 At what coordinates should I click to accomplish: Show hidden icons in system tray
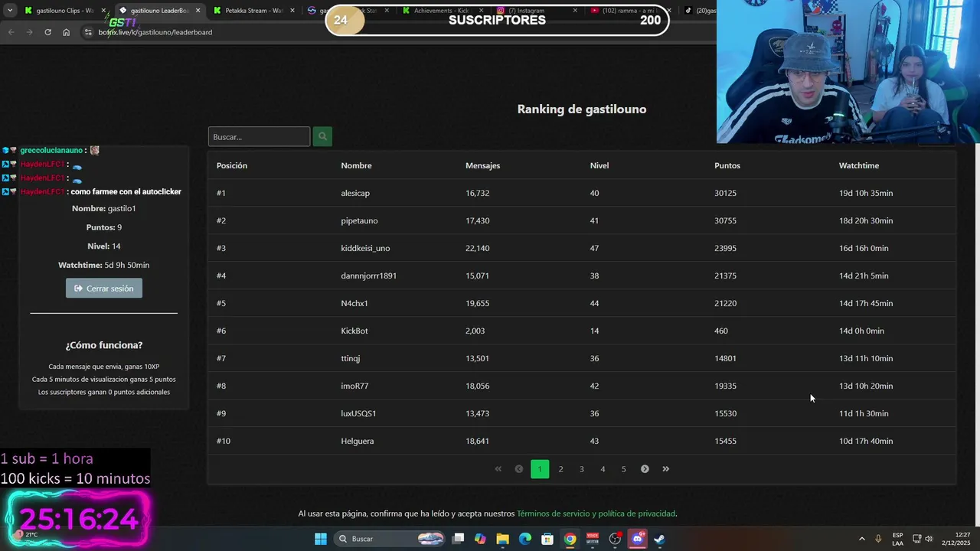click(861, 539)
